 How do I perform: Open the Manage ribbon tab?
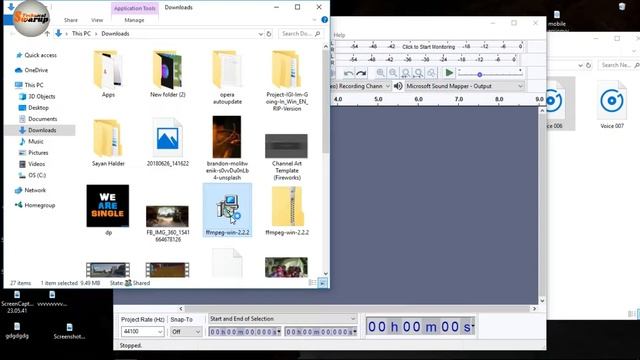[x=134, y=20]
